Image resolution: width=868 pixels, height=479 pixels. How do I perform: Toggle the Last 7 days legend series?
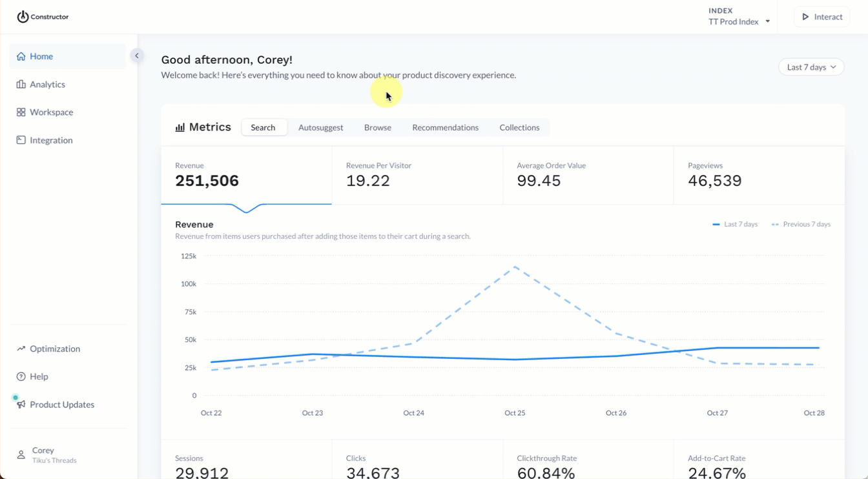pos(735,225)
